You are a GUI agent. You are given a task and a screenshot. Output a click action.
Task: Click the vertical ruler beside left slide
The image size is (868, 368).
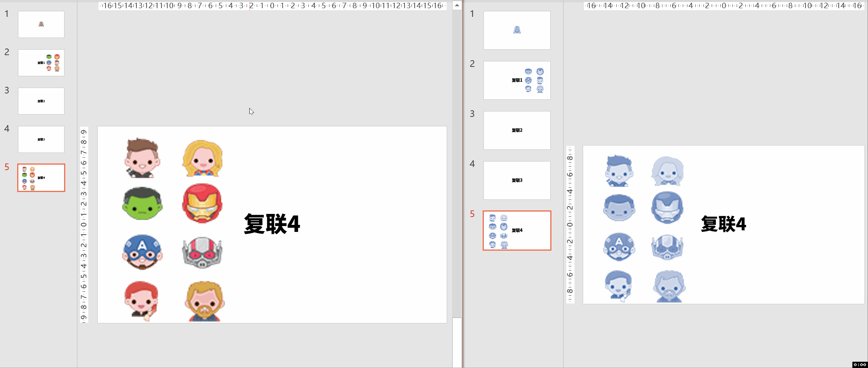pyautogui.click(x=84, y=224)
